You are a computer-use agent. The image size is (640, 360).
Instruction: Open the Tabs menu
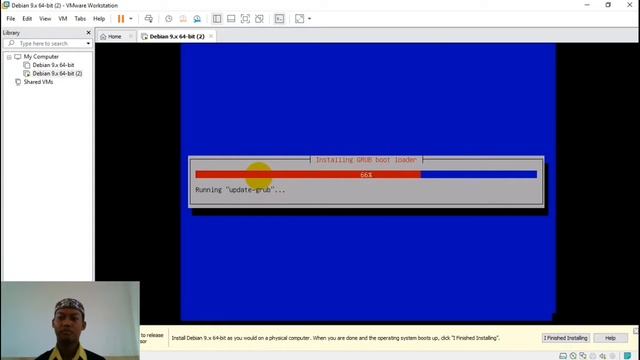(80, 19)
